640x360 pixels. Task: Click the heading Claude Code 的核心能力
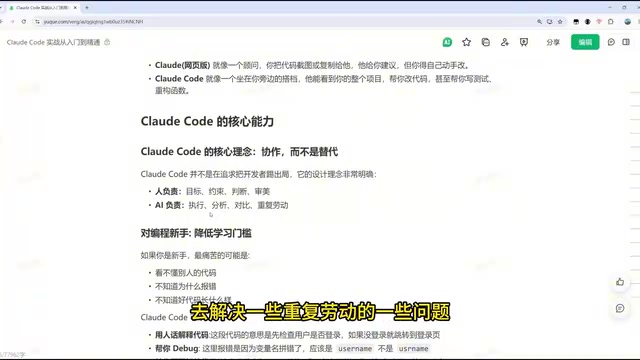[207, 121]
